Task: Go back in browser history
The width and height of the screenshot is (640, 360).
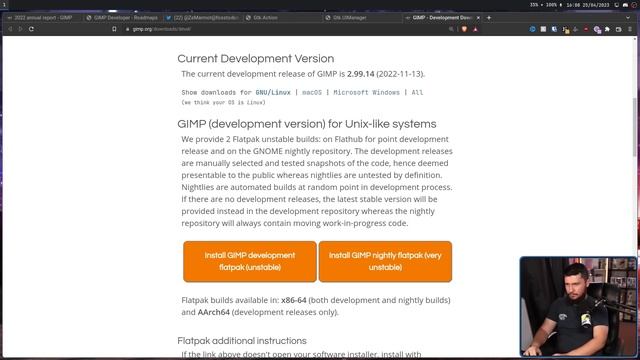Action: click(10, 29)
